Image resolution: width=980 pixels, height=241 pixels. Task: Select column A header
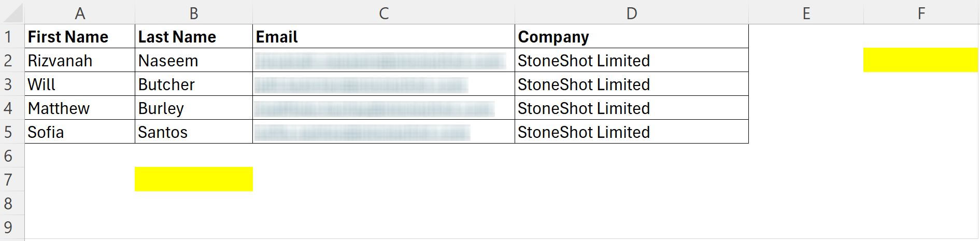coord(80,13)
